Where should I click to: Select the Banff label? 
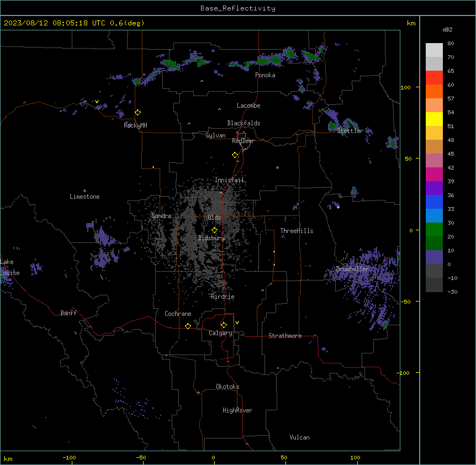[68, 313]
